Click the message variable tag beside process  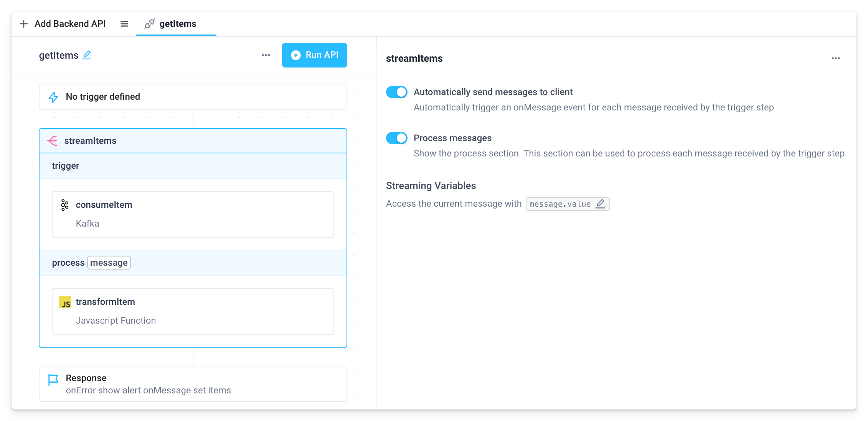pos(109,263)
